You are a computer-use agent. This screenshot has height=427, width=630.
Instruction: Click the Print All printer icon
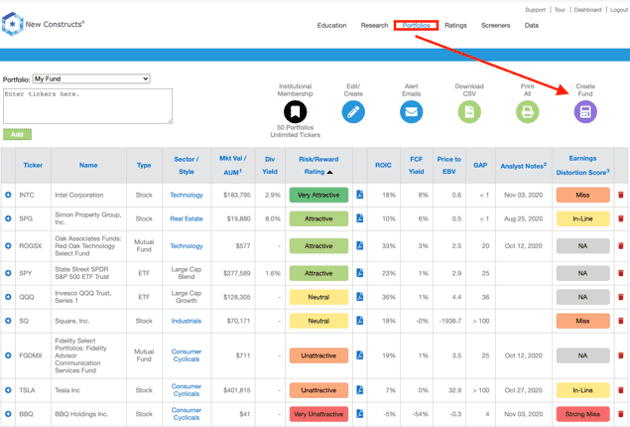pos(527,112)
